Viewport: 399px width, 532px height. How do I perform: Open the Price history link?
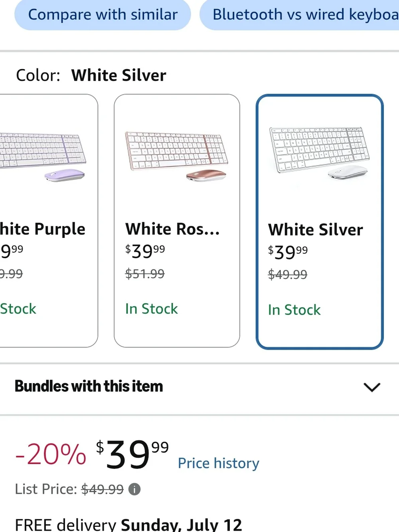(219, 463)
